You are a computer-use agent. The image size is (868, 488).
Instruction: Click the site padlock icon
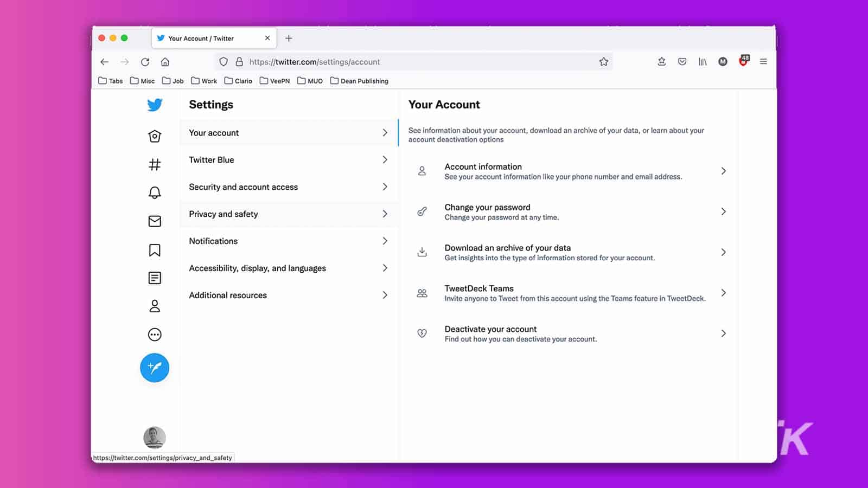pos(239,62)
